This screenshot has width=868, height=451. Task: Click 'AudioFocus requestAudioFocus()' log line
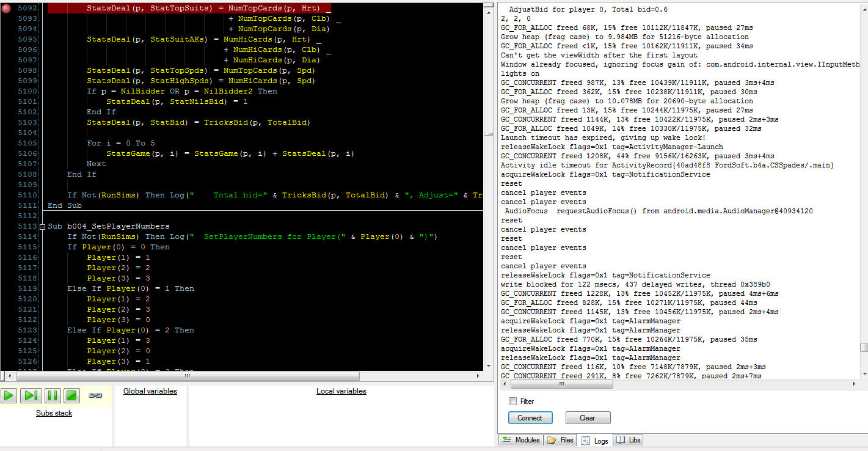coord(658,211)
